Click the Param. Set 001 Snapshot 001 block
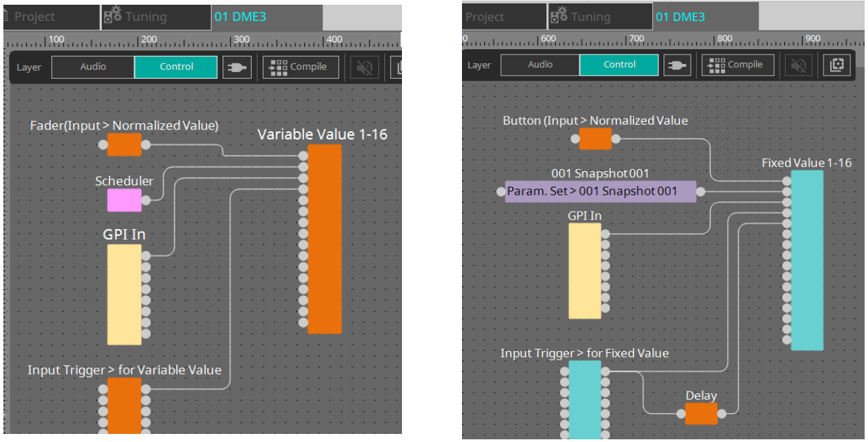Image resolution: width=868 pixels, height=442 pixels. tap(599, 191)
